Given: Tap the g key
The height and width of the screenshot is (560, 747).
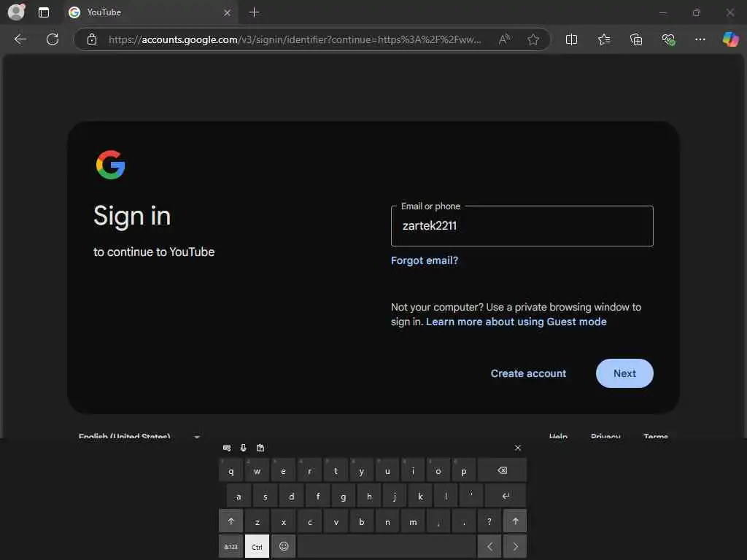Looking at the screenshot, I should click(343, 496).
